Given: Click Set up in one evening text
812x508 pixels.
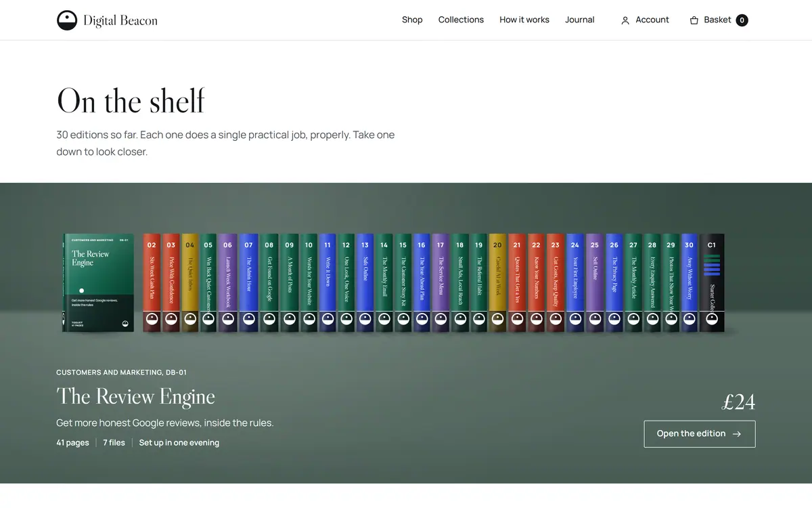Looking at the screenshot, I should 179,443.
